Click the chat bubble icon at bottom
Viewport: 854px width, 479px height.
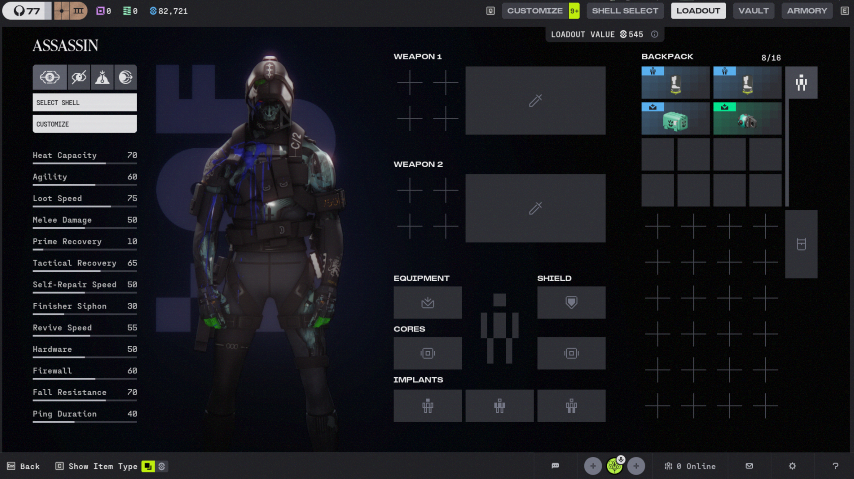[555, 466]
